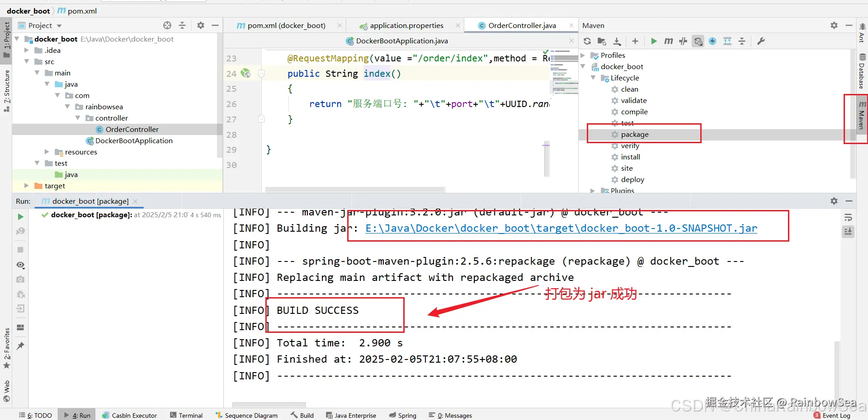Screen dimensions: 868x420
Task: Open Terminal tool window
Action: (186, 415)
